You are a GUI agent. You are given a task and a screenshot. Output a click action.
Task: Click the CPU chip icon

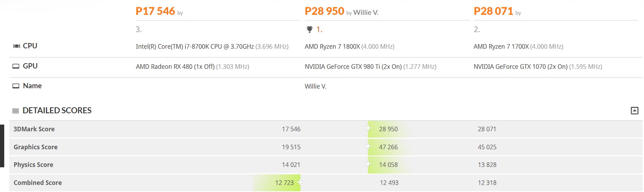coord(16,46)
